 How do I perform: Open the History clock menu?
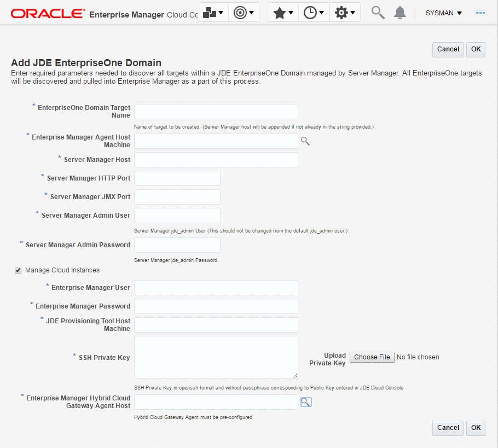314,13
